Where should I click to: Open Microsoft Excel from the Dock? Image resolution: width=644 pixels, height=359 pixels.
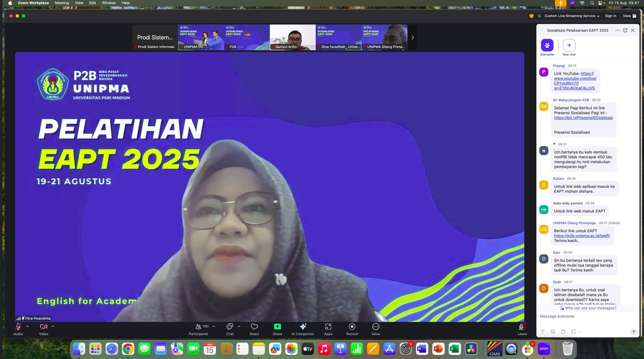tap(454, 349)
